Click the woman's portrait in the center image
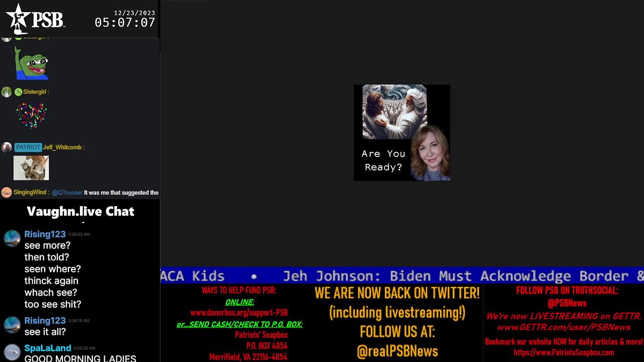Image resolution: width=644 pixels, height=362 pixels. click(x=431, y=153)
